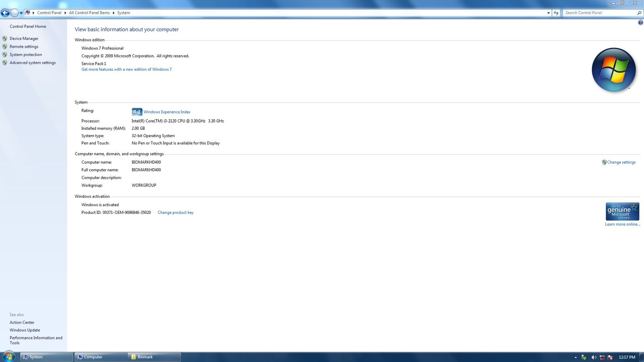Viewport: 644px width, 362px height.
Task: Open Help using the question mark icon
Action: click(x=640, y=23)
